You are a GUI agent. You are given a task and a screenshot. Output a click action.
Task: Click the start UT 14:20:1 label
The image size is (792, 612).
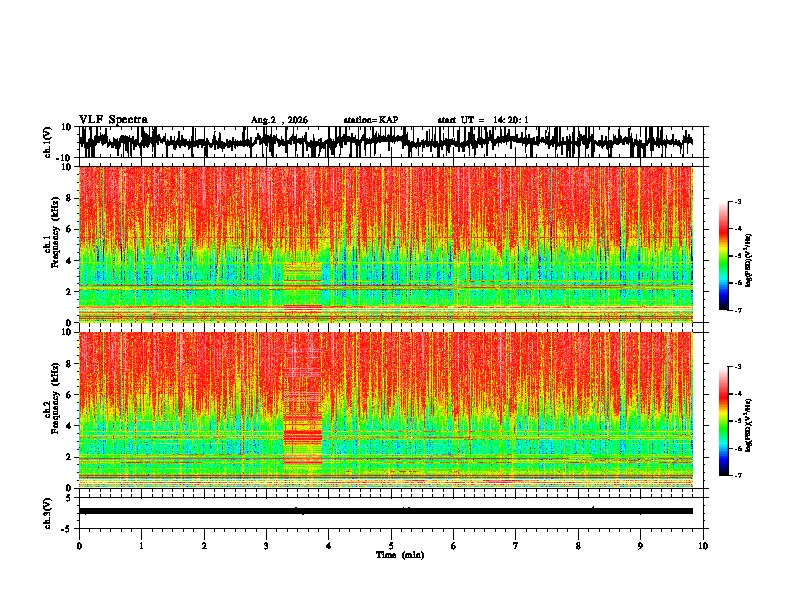click(483, 120)
